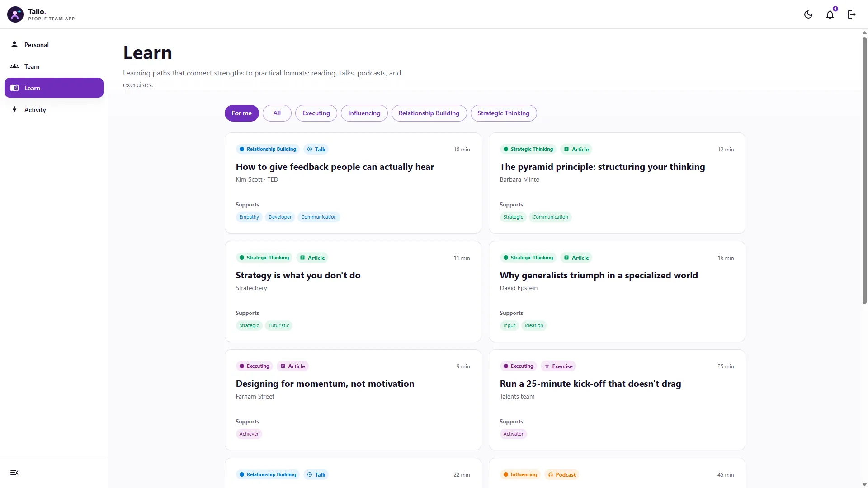
Task: Click Influencing badge on podcast card
Action: (520, 475)
